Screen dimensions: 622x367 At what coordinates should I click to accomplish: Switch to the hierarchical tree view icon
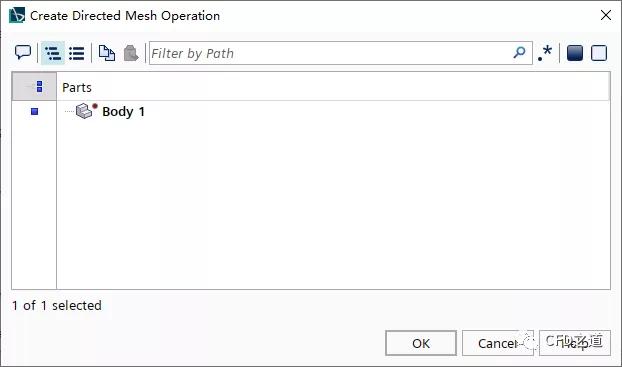(53, 53)
